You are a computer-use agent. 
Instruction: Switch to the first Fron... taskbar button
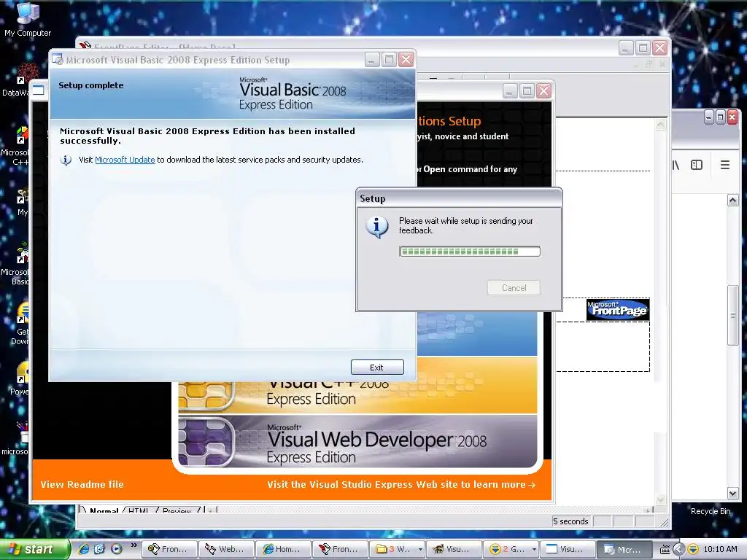coord(169,549)
